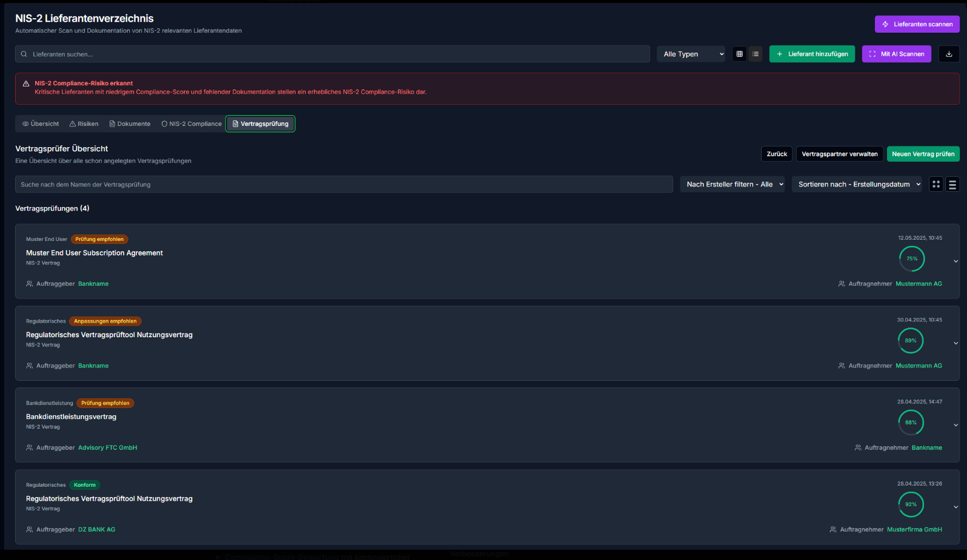
Task: Expand the 28.04.2025 13:26 Regulatorisches Vertragsprüftool card
Action: (x=955, y=507)
